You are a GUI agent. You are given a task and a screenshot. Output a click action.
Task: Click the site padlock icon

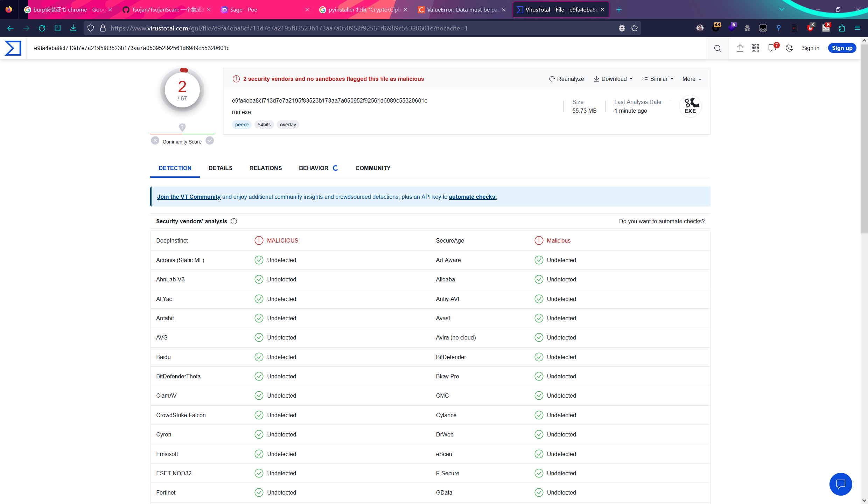pos(103,28)
